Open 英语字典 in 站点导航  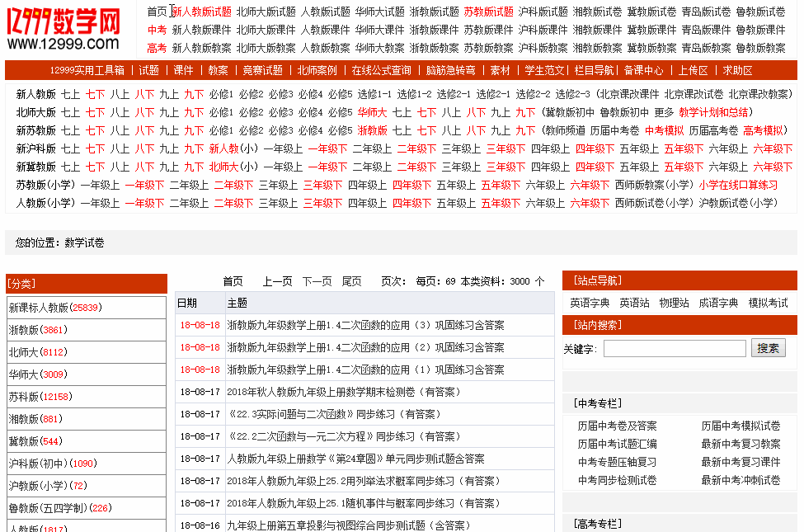pos(590,304)
